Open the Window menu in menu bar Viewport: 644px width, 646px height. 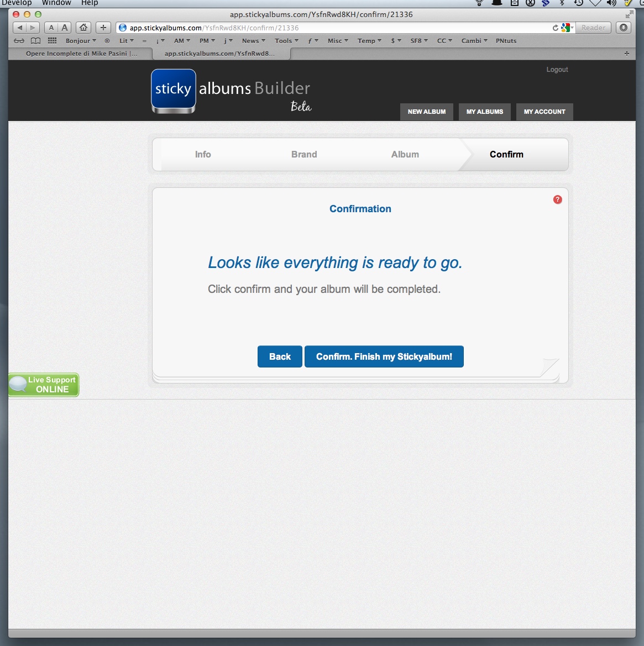click(56, 3)
